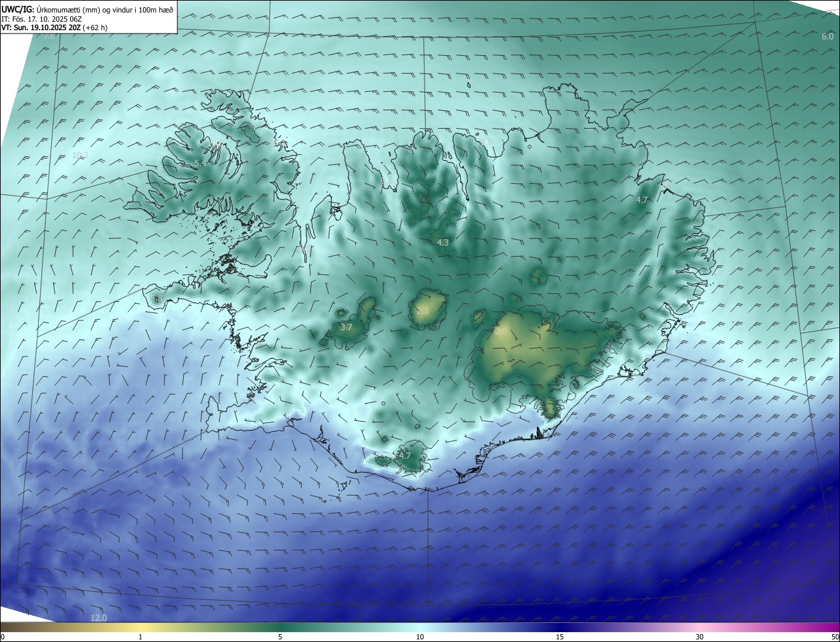840x642 pixels.
Task: Click the "4.3" value in north-central Iceland
Action: coord(443,242)
